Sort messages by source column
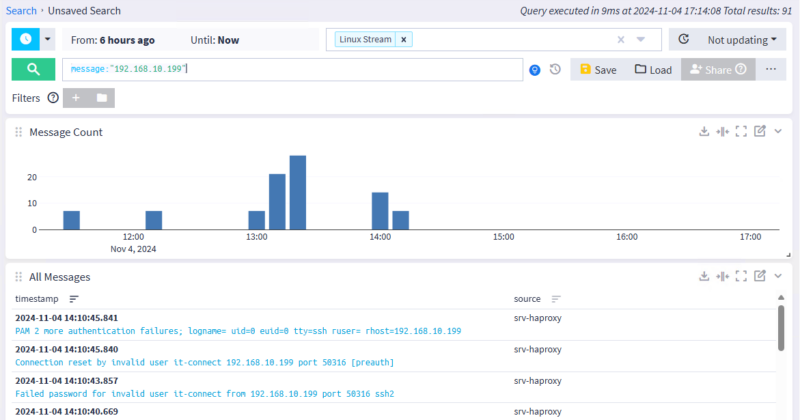This screenshot has width=800, height=420. pyautogui.click(x=556, y=299)
